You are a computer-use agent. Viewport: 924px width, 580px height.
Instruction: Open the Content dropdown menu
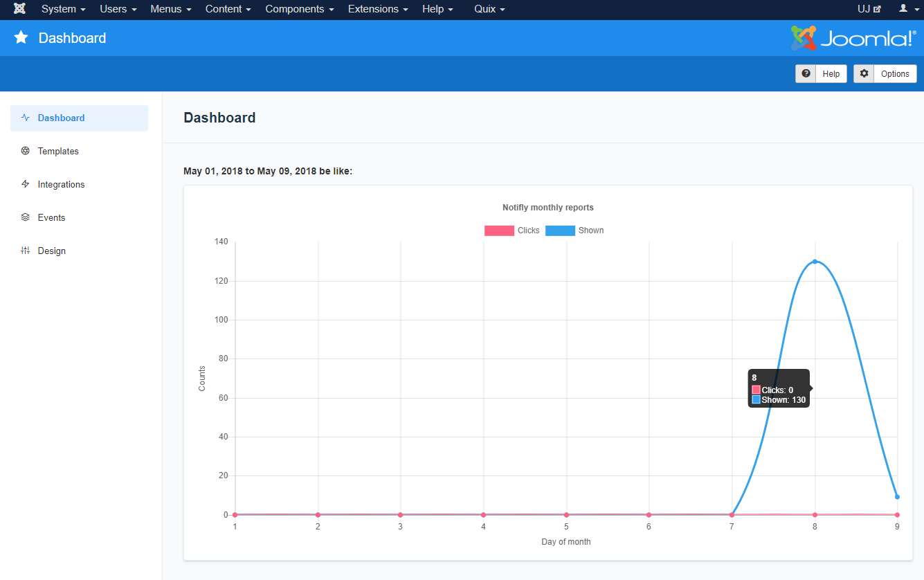228,9
